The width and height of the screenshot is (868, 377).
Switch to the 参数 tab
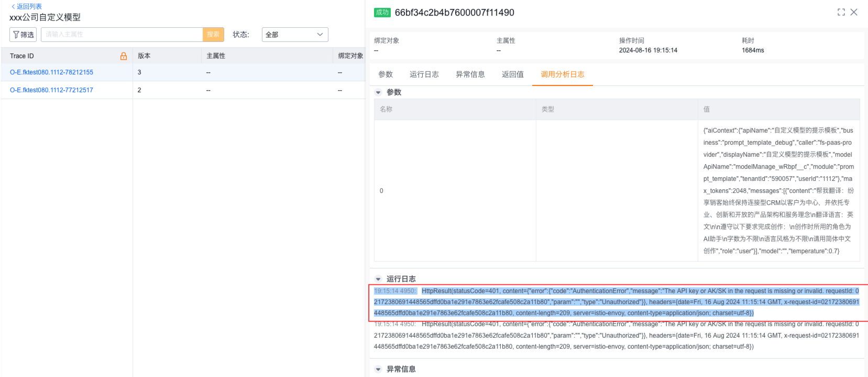(x=386, y=74)
